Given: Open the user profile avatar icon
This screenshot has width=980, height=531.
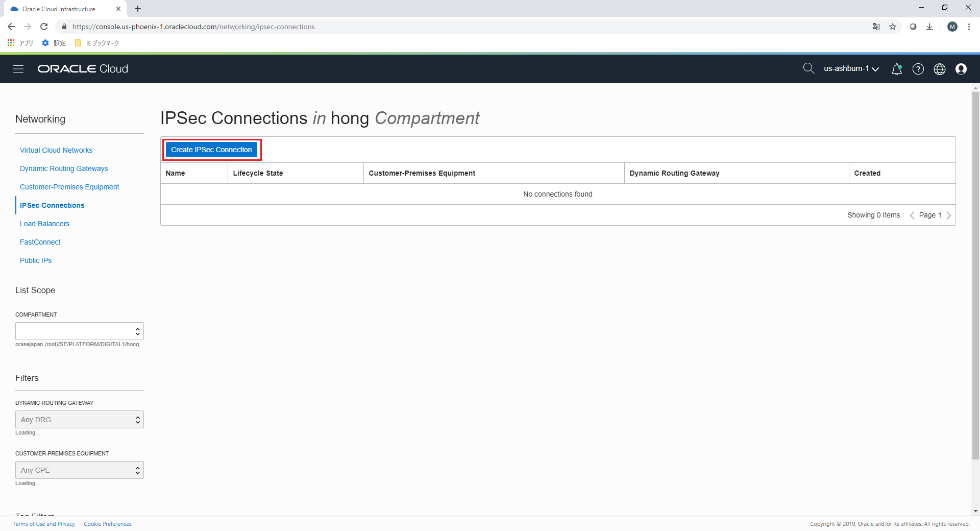Looking at the screenshot, I should click(x=962, y=69).
